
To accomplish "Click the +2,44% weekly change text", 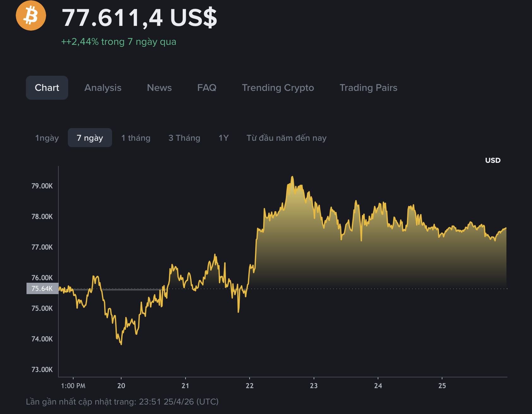I will (x=119, y=41).
